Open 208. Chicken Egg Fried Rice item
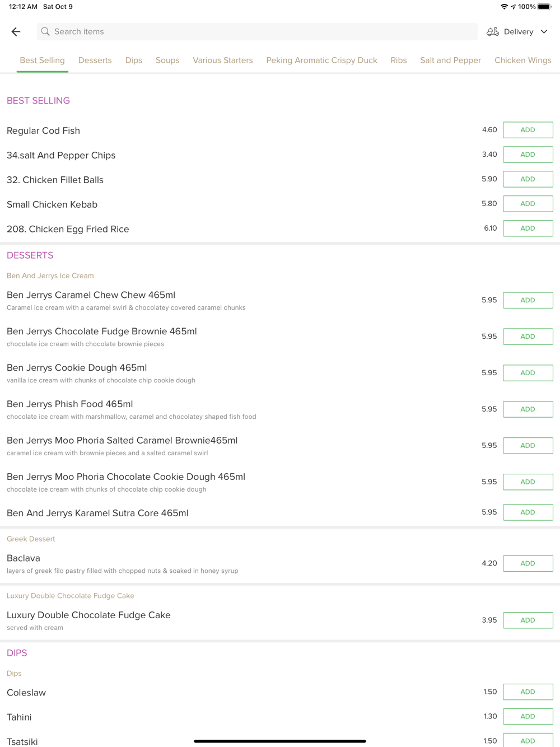Viewport: 560px width, 747px height. (x=68, y=229)
